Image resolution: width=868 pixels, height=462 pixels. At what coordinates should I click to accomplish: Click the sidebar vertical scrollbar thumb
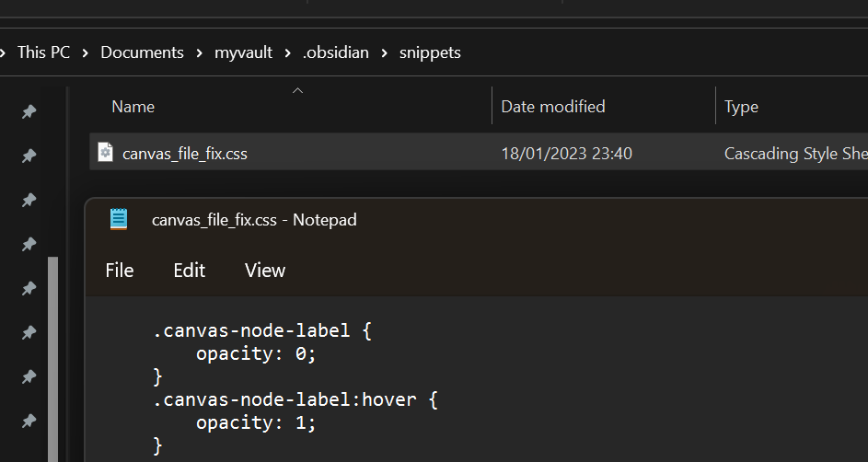click(52, 359)
